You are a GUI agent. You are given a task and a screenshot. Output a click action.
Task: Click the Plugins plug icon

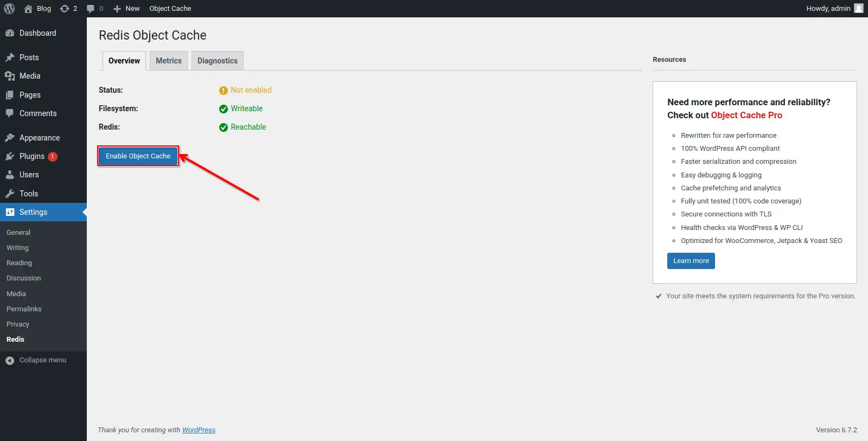click(10, 156)
